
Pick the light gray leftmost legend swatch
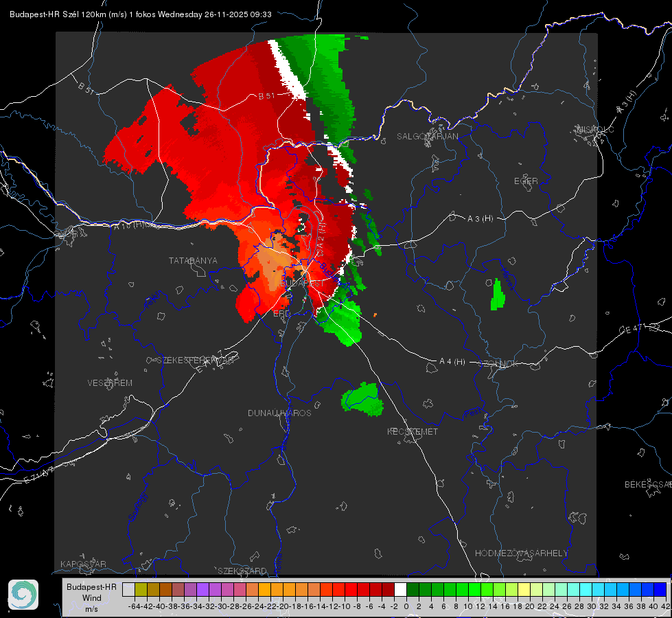tap(128, 589)
